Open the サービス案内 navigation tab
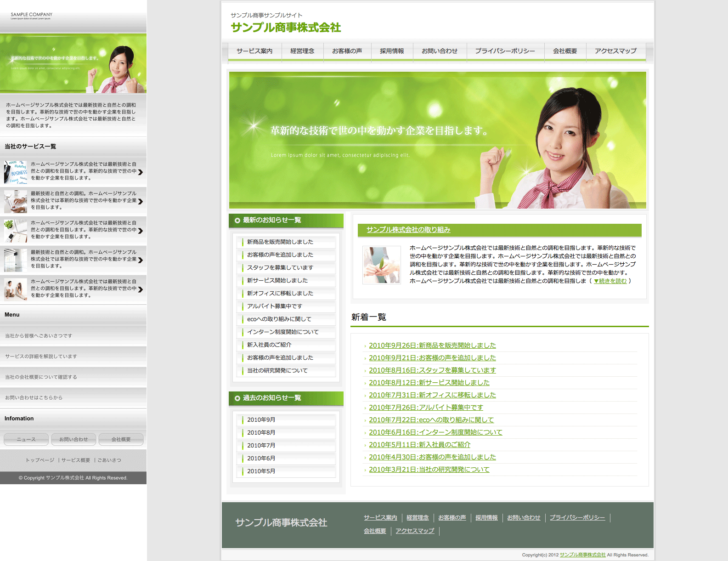 [254, 51]
